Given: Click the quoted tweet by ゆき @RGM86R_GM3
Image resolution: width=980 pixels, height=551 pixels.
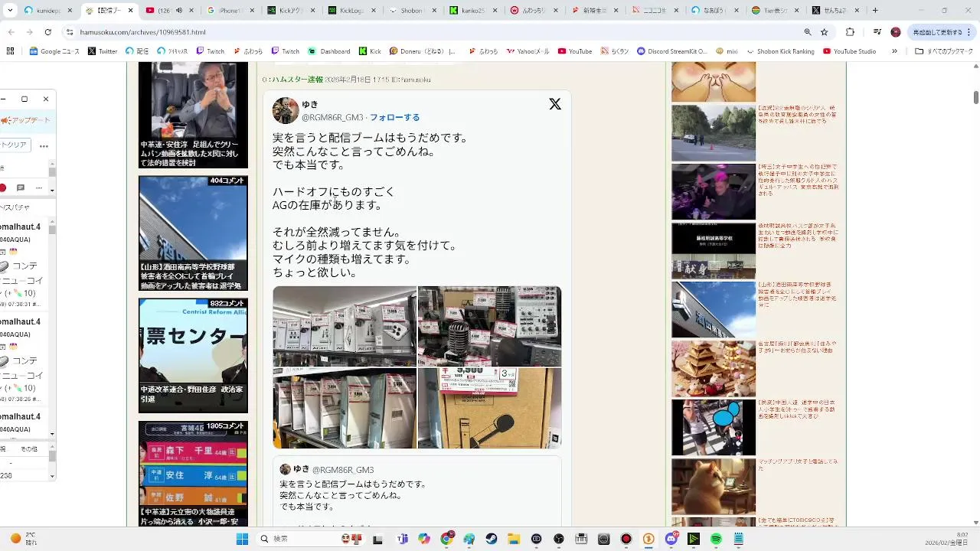Looking at the screenshot, I should click(417, 491).
